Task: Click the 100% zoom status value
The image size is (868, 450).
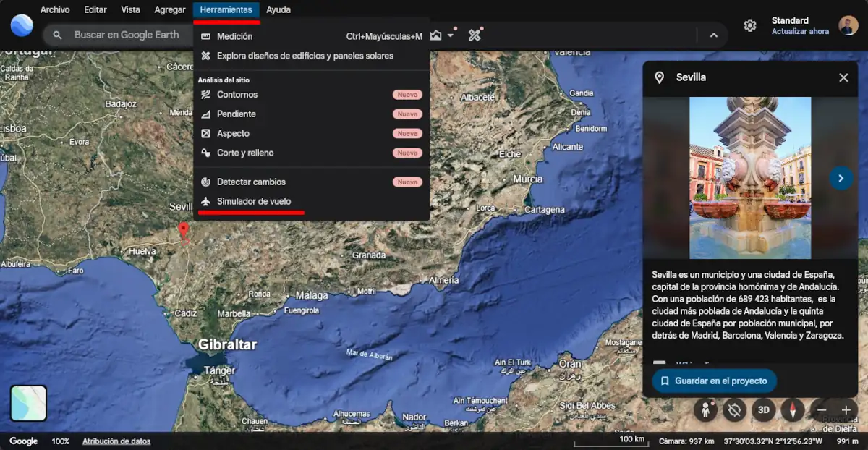Action: [x=60, y=441]
